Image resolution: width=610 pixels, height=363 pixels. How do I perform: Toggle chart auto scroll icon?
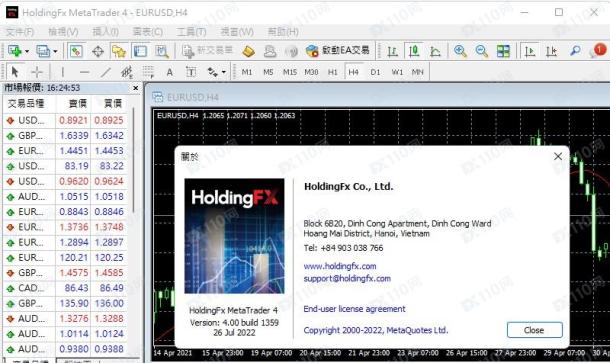529,51
